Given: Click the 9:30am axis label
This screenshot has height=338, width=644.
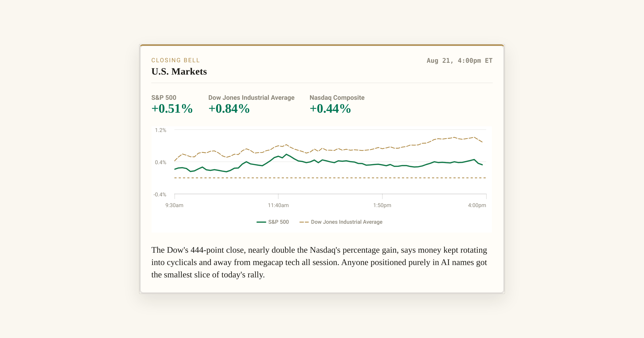Looking at the screenshot, I should click(174, 205).
